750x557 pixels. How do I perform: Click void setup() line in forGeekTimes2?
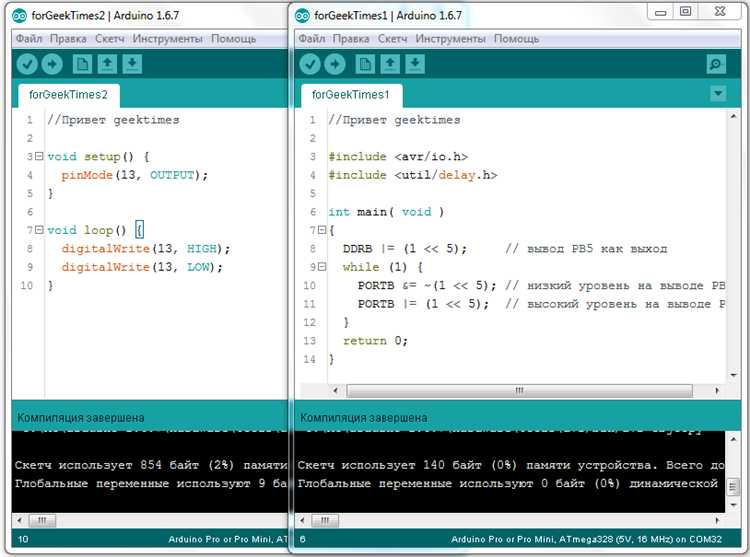click(98, 156)
